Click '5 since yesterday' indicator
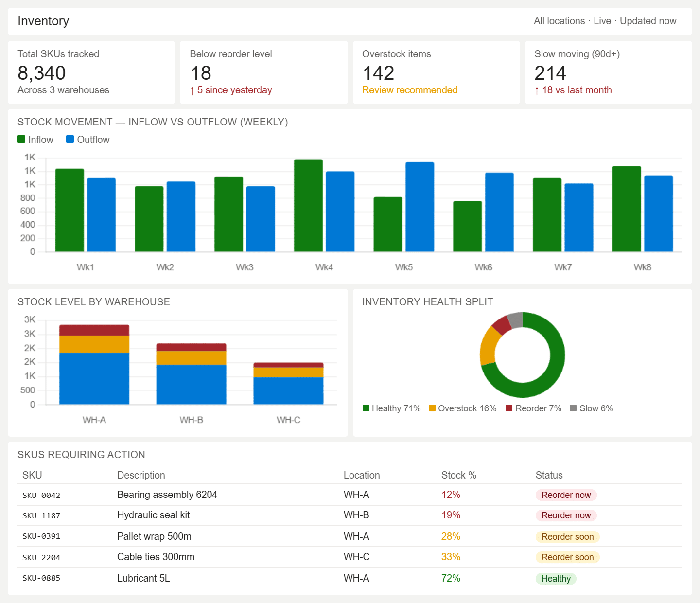 (231, 90)
